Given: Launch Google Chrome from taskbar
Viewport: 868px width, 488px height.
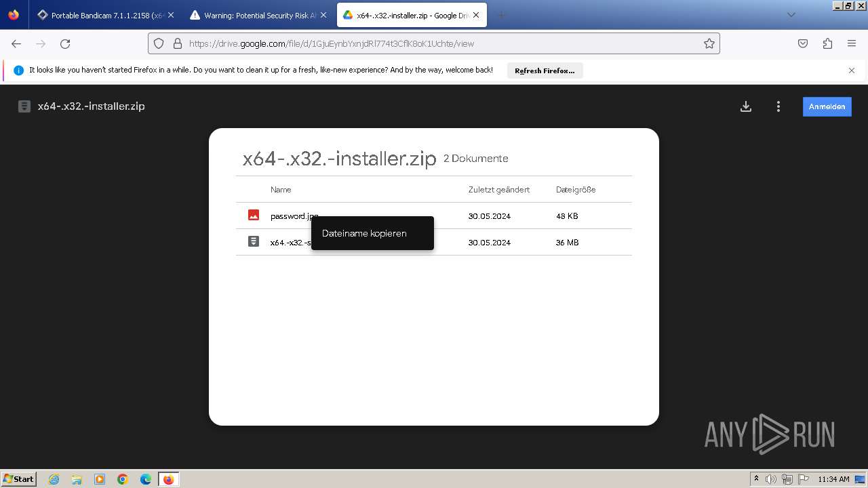Looking at the screenshot, I should tap(123, 479).
